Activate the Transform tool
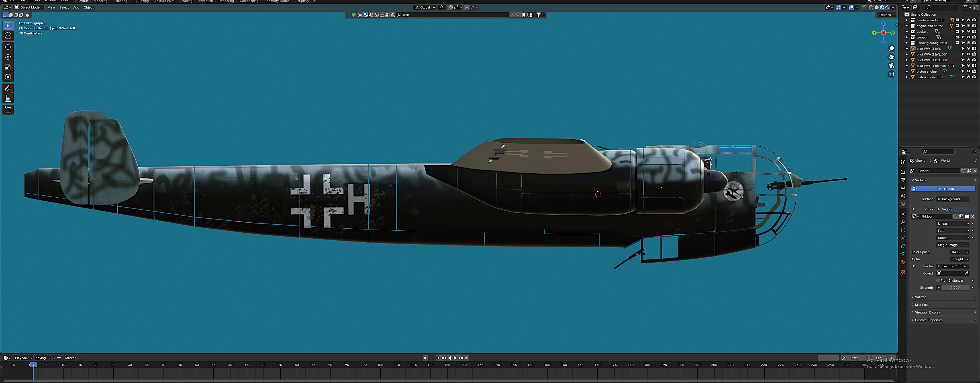Viewport: 980px width, 383px height. pyautogui.click(x=8, y=77)
